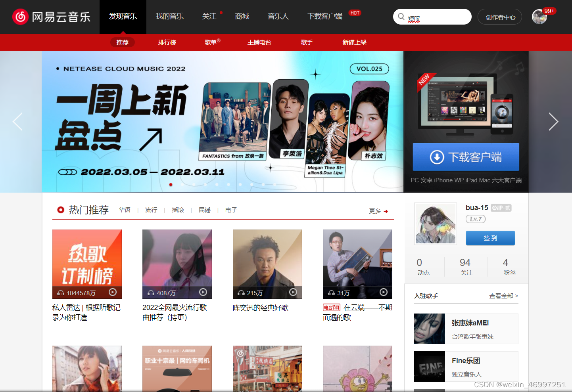Open the 一周上新盘点 banner image
This screenshot has height=392, width=572.
[223, 122]
